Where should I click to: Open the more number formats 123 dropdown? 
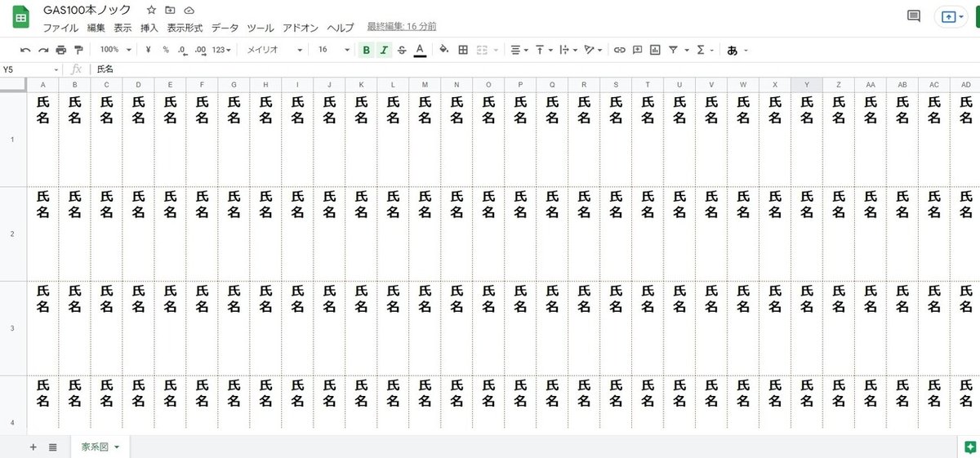pos(221,50)
